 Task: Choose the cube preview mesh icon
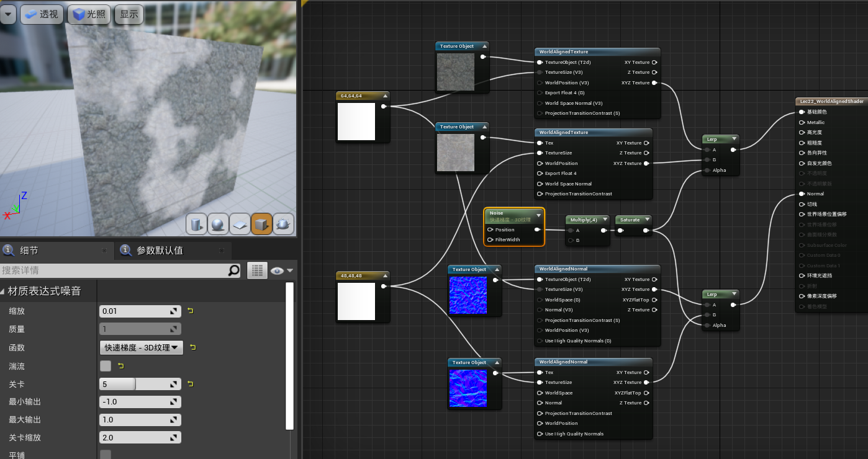pos(261,224)
